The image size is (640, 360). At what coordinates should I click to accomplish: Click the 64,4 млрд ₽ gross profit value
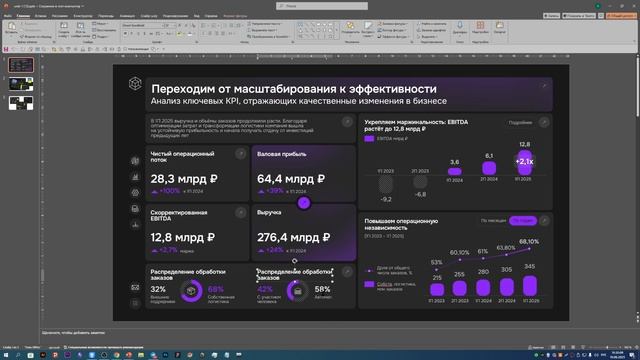click(291, 179)
